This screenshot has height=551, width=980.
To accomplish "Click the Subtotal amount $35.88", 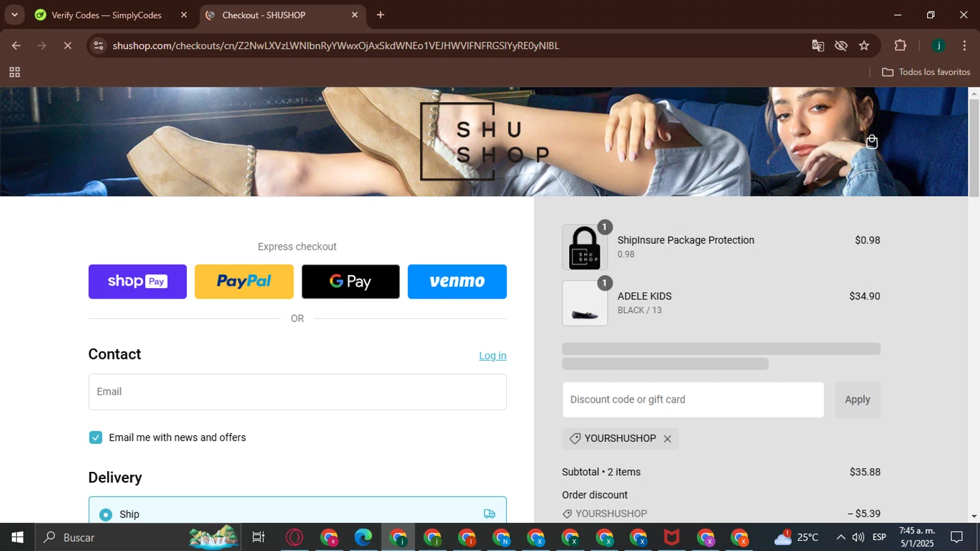I will coord(865,472).
